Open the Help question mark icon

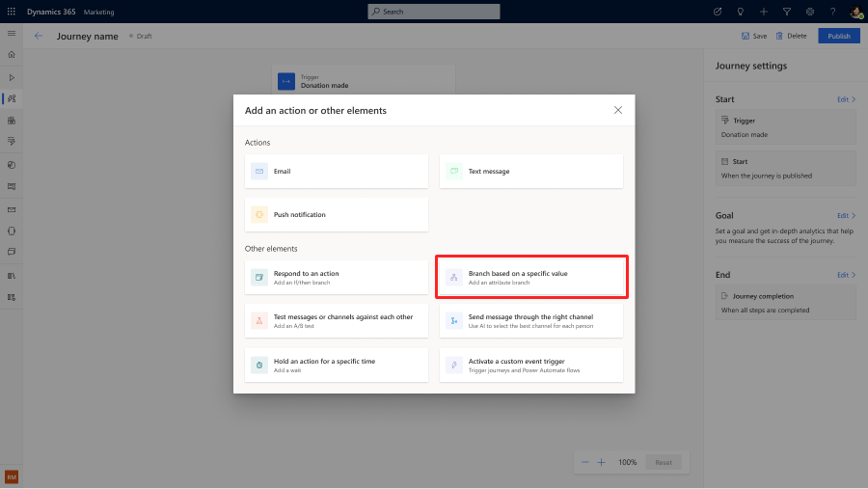832,12
